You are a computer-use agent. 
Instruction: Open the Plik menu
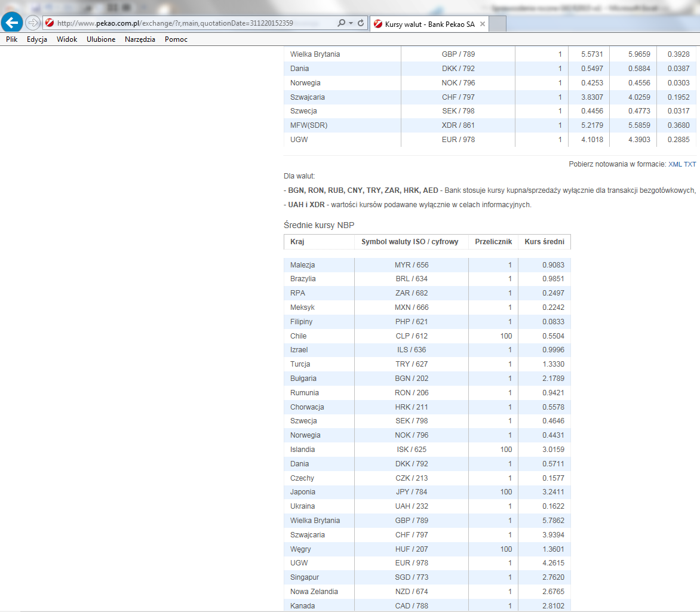tap(11, 39)
